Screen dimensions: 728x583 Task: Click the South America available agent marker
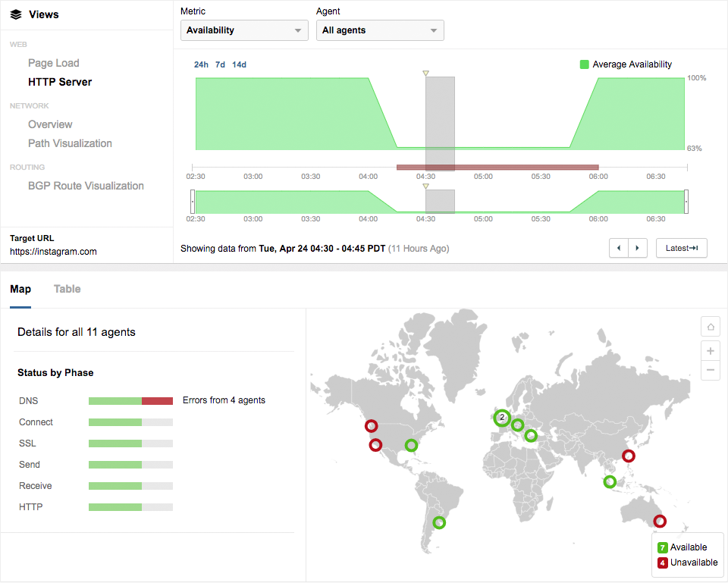click(439, 522)
